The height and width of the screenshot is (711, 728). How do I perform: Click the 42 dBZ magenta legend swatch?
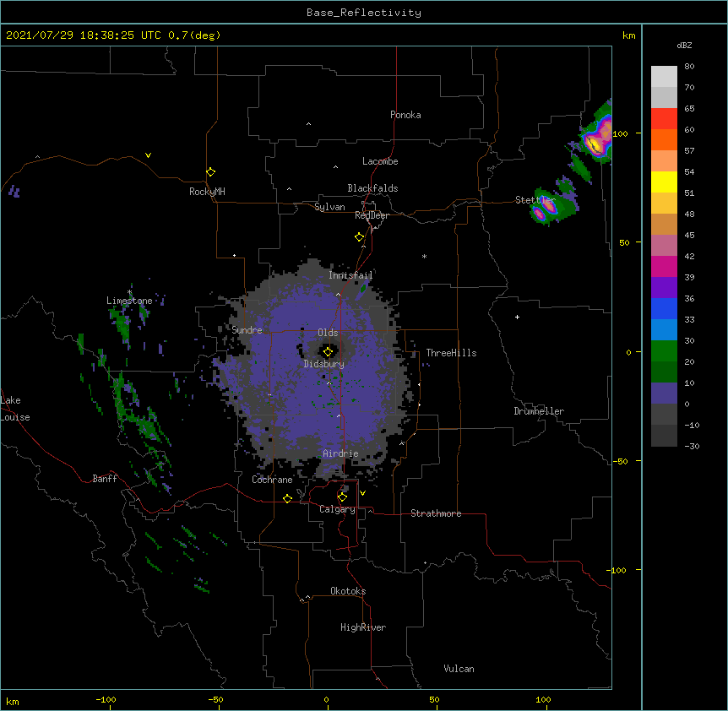(664, 266)
